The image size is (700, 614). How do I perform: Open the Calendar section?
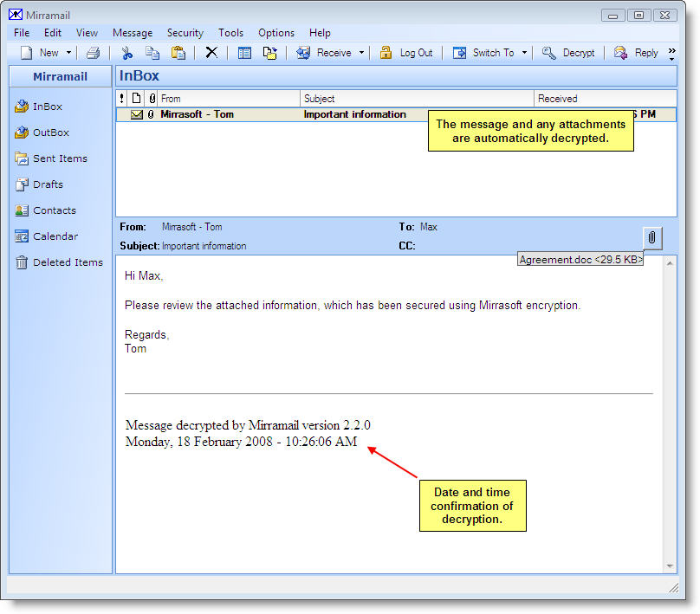[47, 236]
